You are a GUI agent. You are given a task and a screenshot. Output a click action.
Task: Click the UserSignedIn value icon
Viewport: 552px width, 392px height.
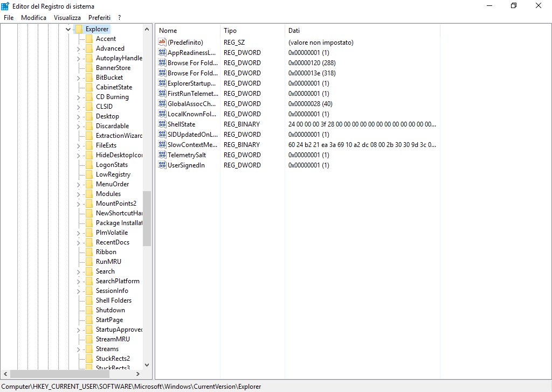click(162, 165)
